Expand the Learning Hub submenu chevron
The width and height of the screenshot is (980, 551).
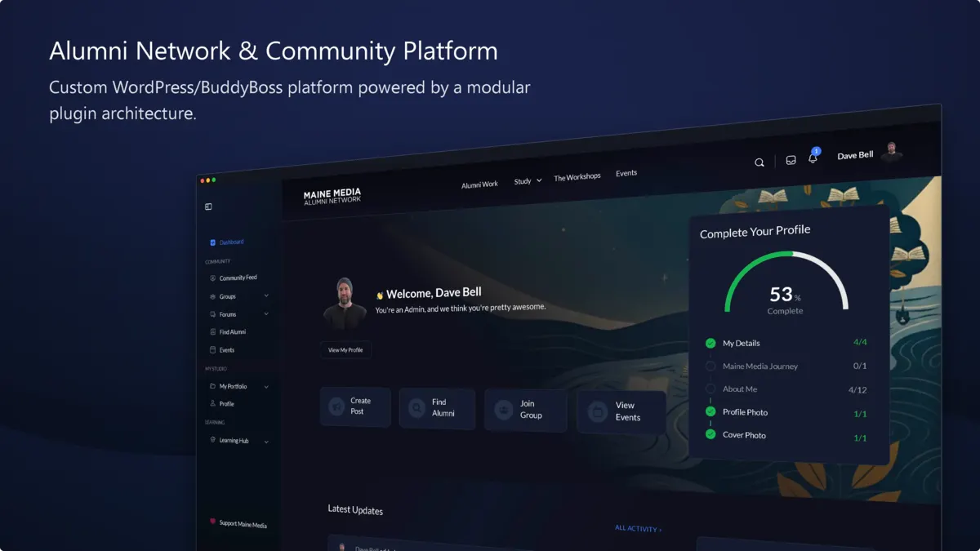[x=266, y=441]
